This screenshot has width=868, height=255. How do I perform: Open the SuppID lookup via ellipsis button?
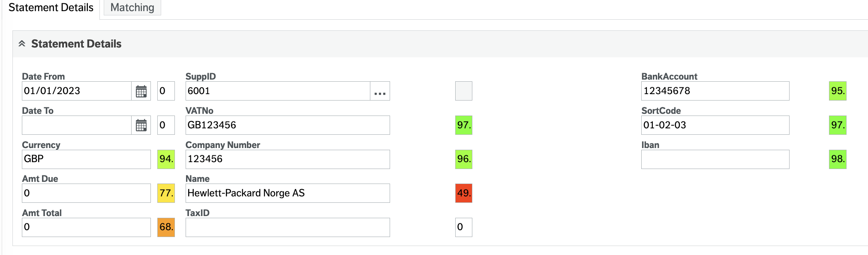coord(381,91)
